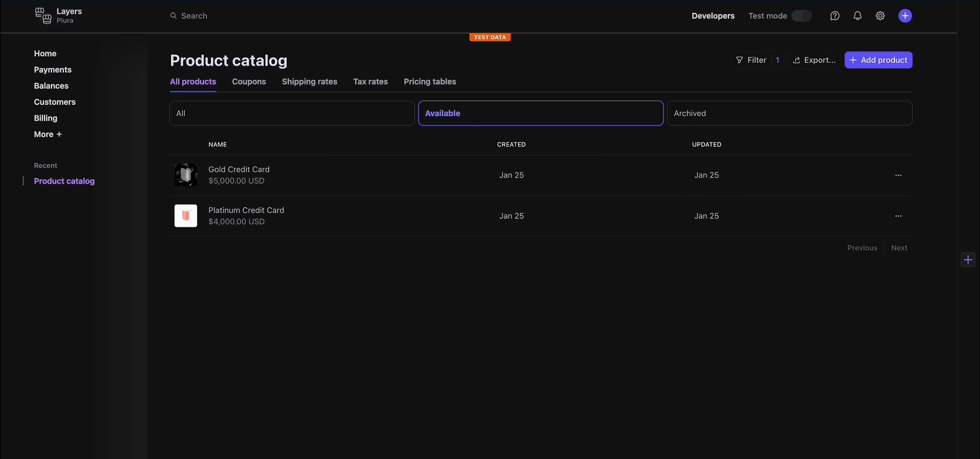The image size is (980, 459).
Task: Go to Home in the sidebar
Action: [45, 53]
